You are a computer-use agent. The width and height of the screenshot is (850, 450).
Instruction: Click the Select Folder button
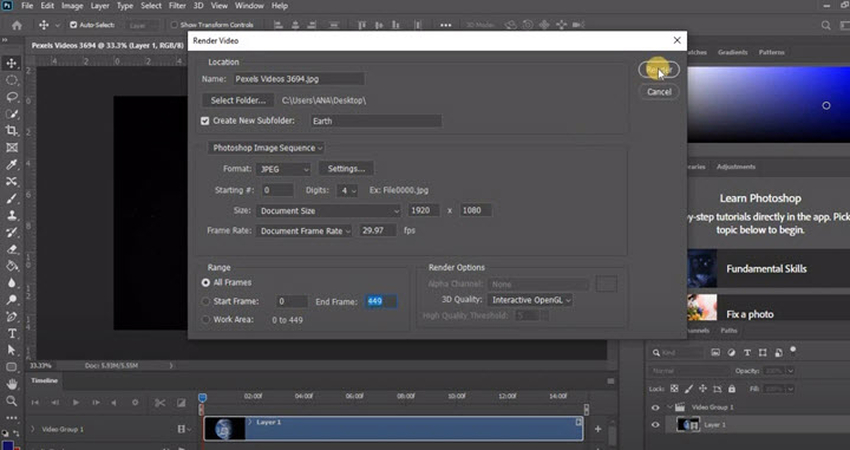click(239, 100)
